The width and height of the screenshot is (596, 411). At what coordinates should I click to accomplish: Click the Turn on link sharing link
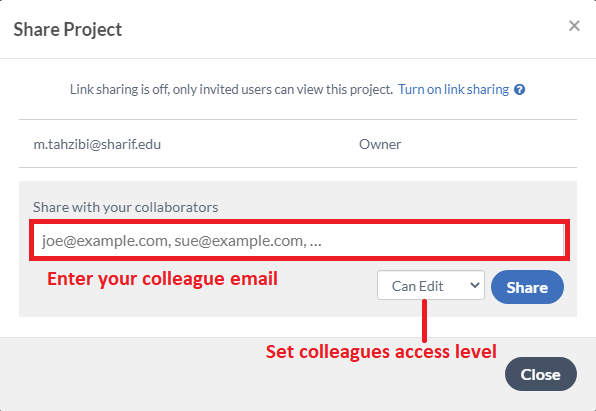(x=453, y=89)
